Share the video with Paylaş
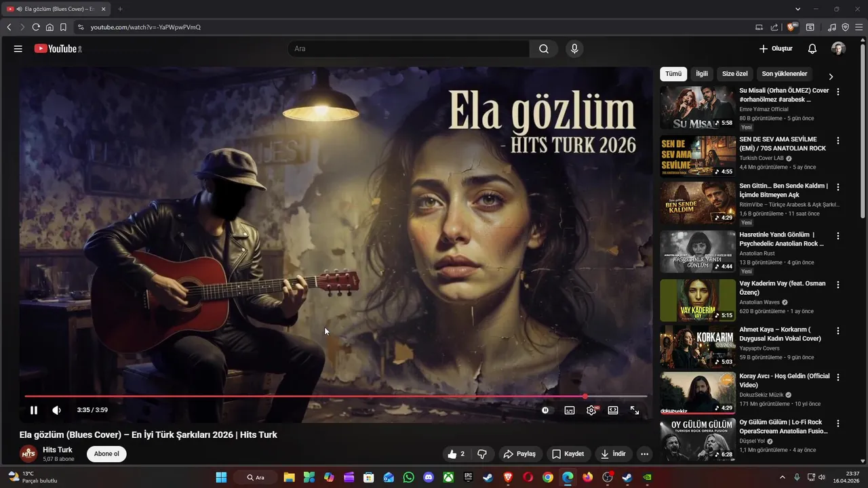868x488 pixels. click(519, 454)
